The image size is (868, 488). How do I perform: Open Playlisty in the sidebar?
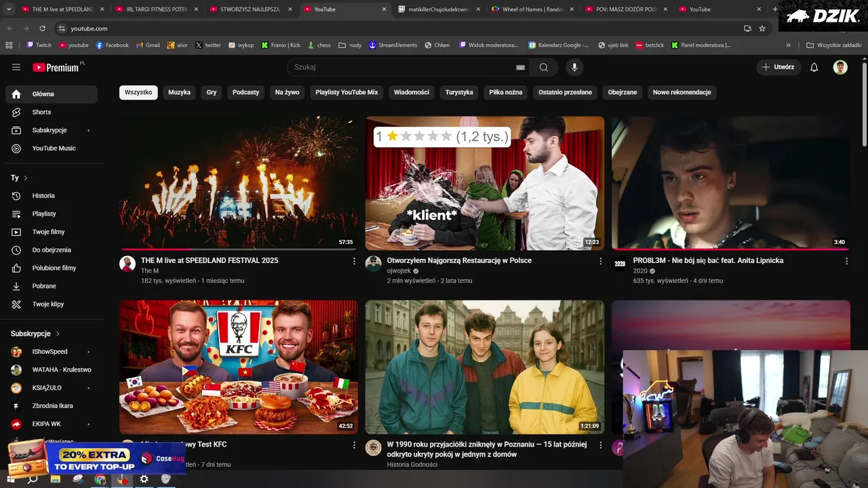tap(52, 213)
